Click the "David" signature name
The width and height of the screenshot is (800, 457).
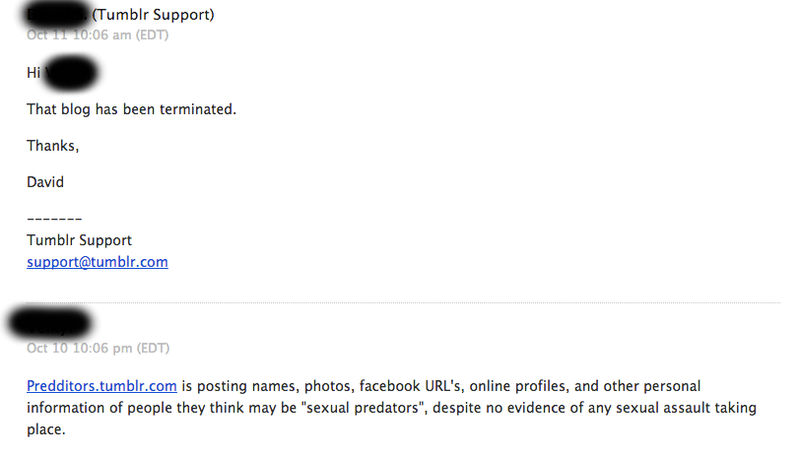coord(45,182)
